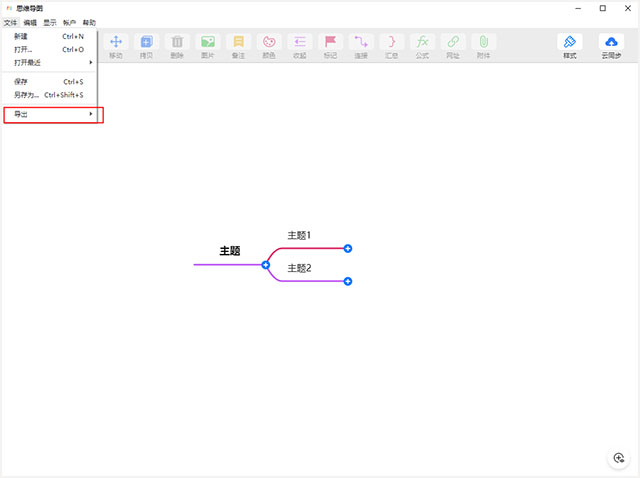Screen dimensions: 640x478
Task: Open the 样式 (Style) panel button
Action: [570, 45]
